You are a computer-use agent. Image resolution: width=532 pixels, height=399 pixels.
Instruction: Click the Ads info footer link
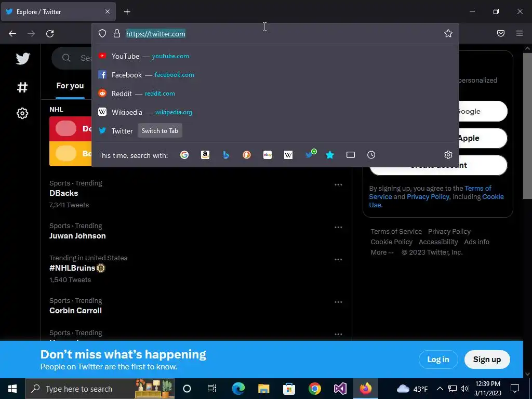coord(477,242)
